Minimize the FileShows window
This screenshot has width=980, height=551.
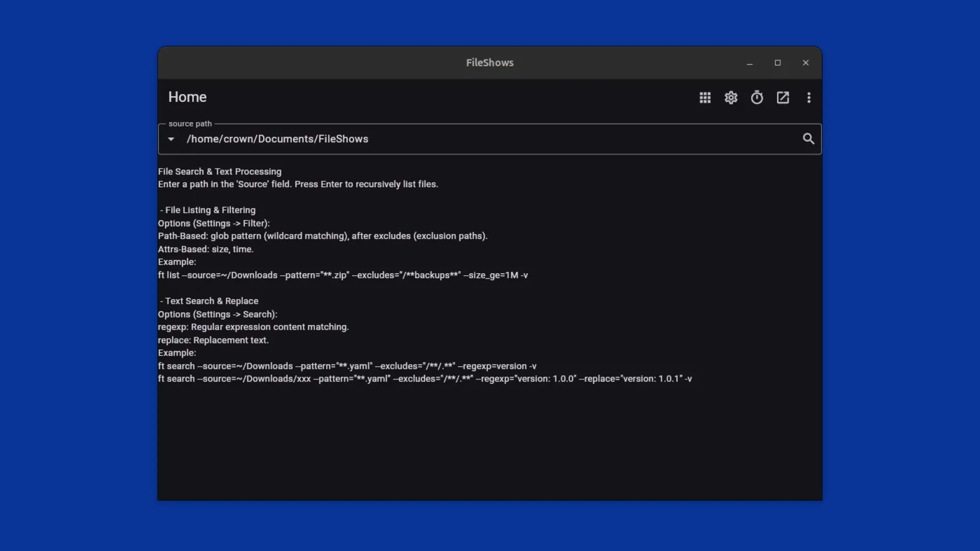749,63
